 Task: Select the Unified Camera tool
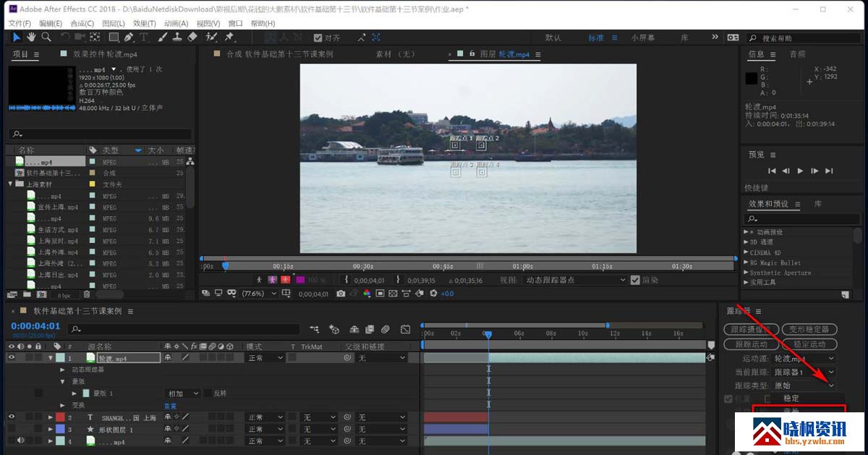point(80,38)
